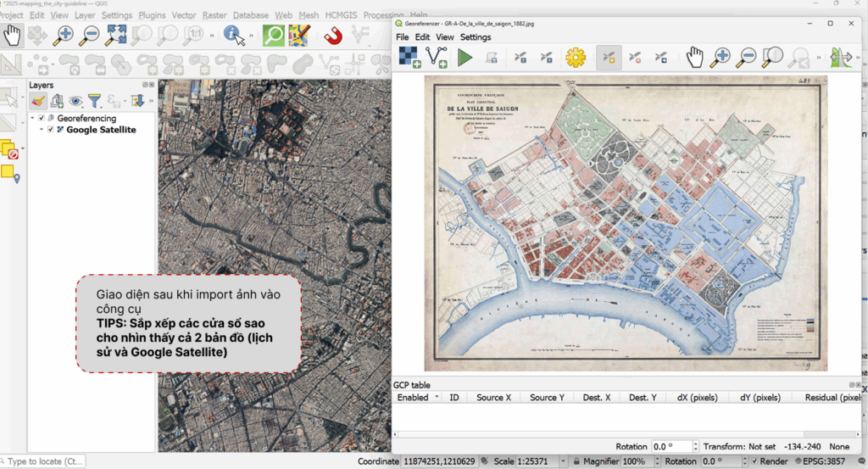Select the Add Point tool in Georeferencer

pyautogui.click(x=609, y=58)
